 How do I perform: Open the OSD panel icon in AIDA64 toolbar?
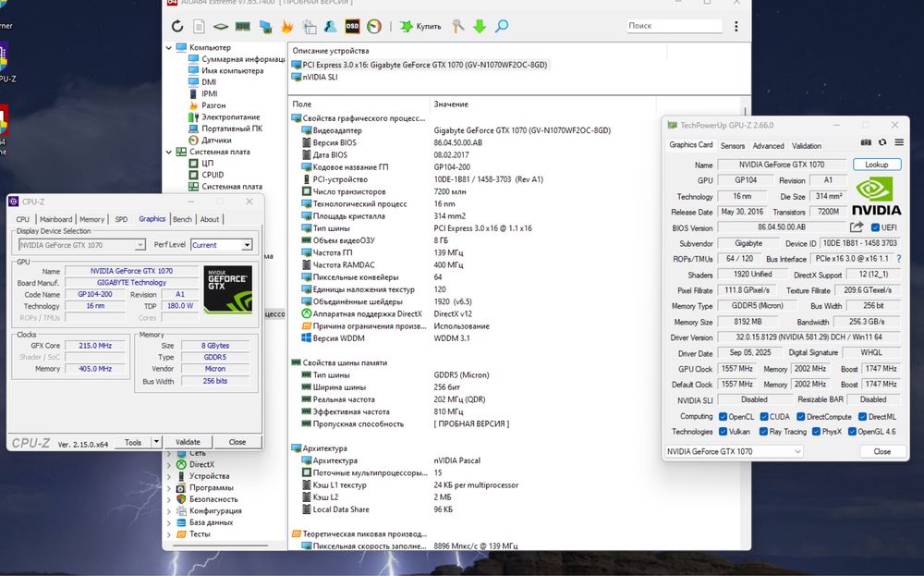point(352,26)
